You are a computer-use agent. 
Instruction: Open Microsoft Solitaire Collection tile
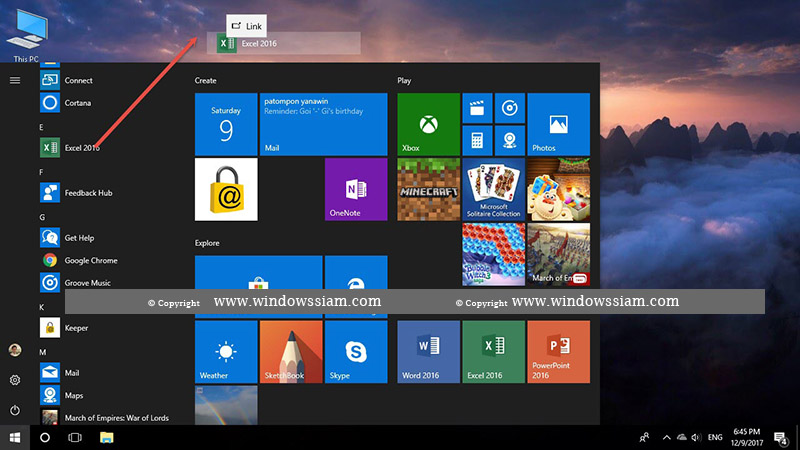pos(493,189)
